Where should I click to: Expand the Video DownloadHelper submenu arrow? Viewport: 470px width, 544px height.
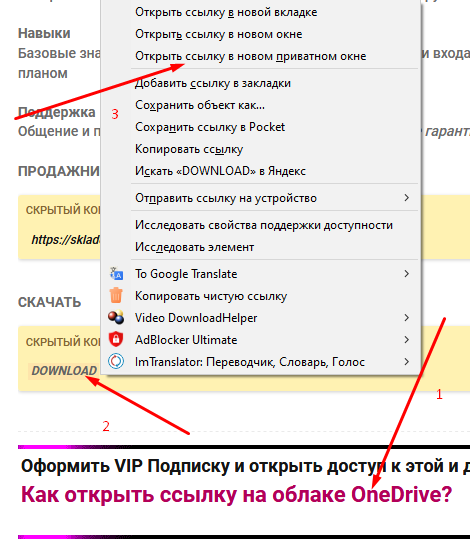[x=407, y=317]
